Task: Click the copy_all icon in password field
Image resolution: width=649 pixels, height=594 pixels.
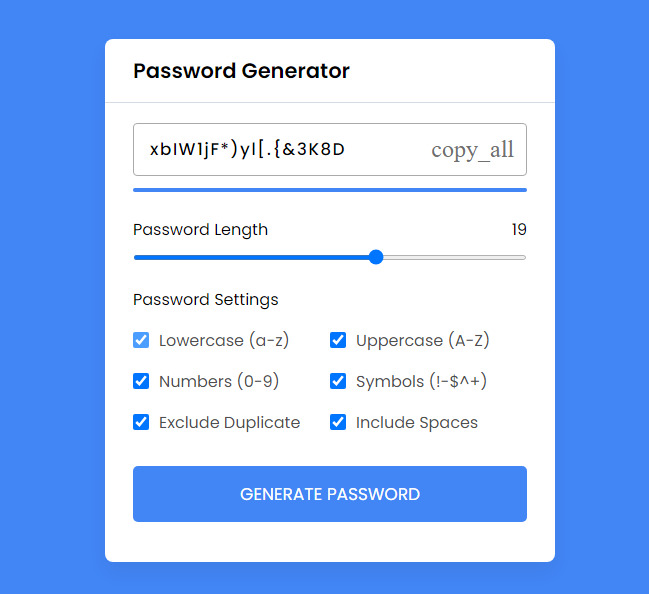Action: 472,150
